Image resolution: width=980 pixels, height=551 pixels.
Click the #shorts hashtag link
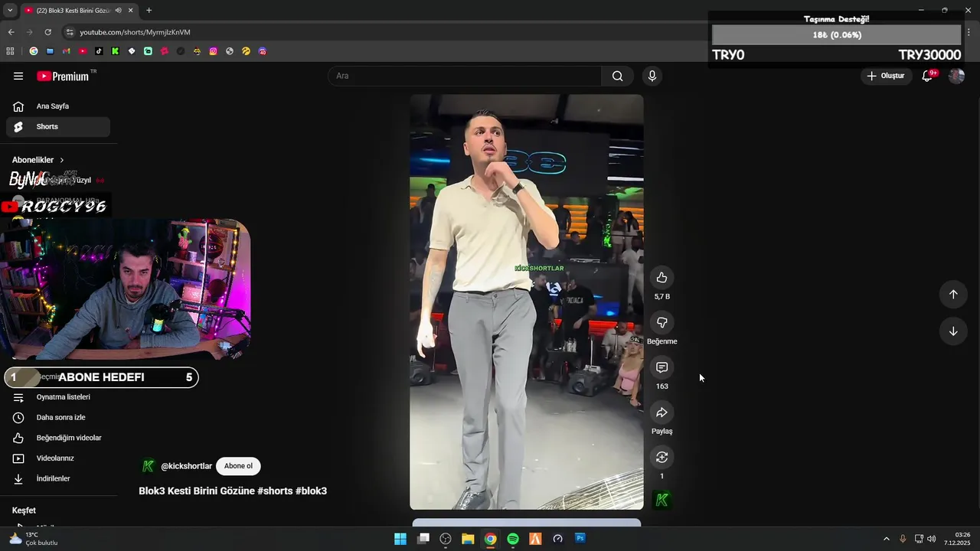[275, 491]
